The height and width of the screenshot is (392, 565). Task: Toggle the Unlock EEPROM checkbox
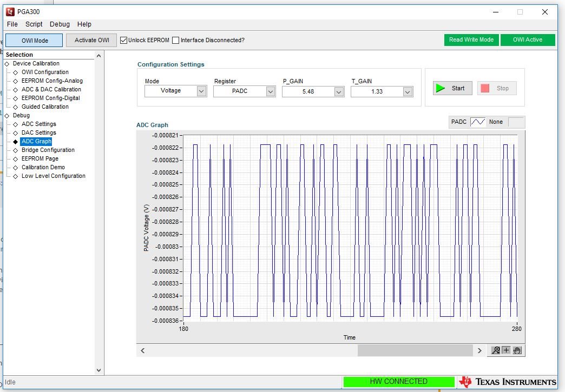123,40
